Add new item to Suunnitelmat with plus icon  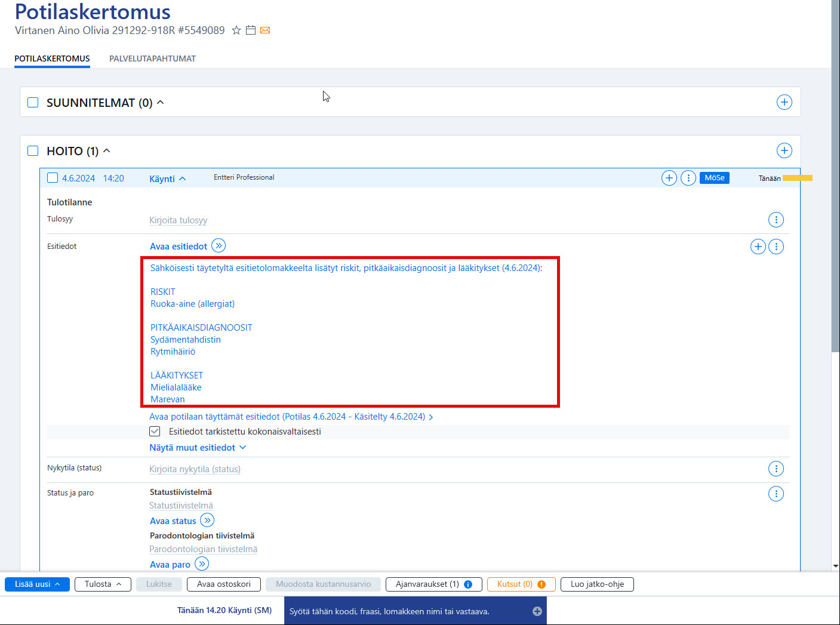784,102
